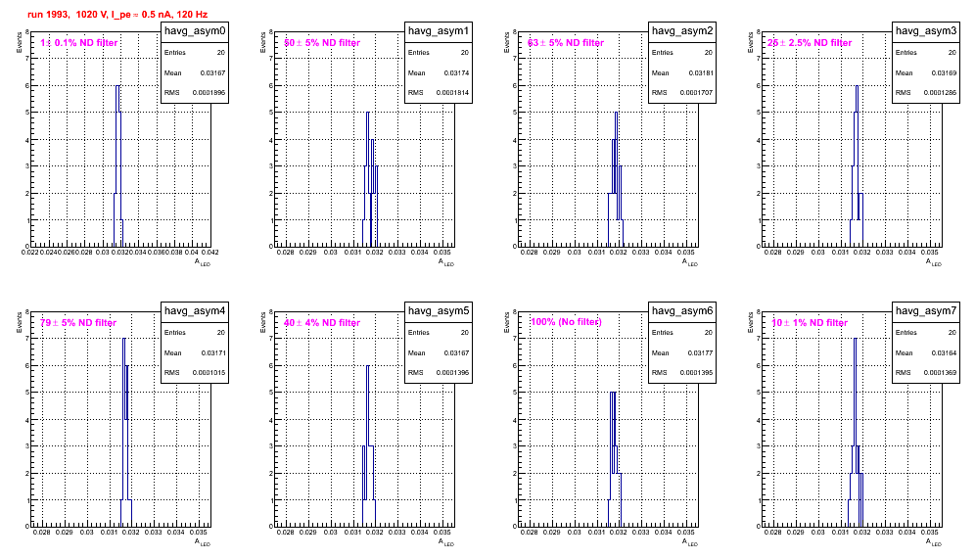Viewport: 975px width, 560px height.
Task: Click the A_LED axis title under havg_asym7 plot
Action: point(934,542)
